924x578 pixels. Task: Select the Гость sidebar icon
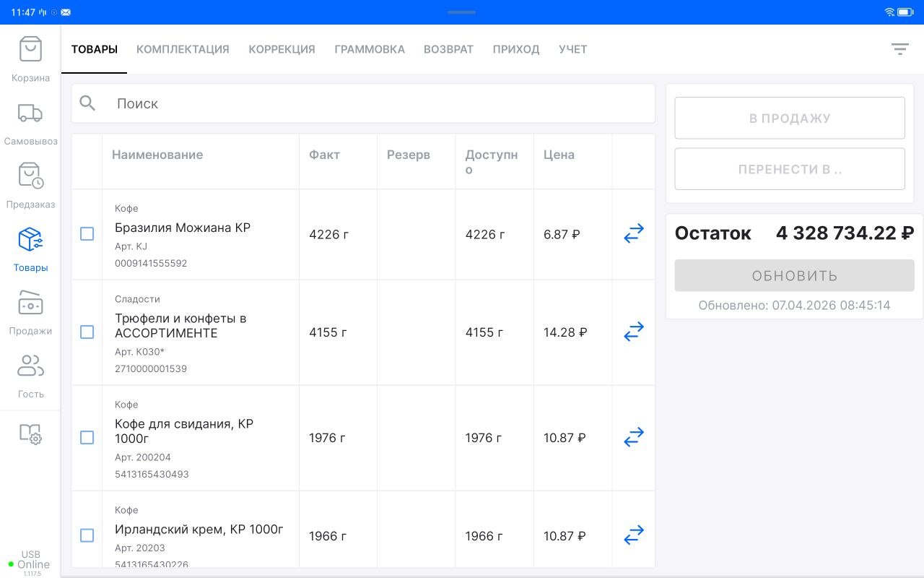(x=30, y=366)
